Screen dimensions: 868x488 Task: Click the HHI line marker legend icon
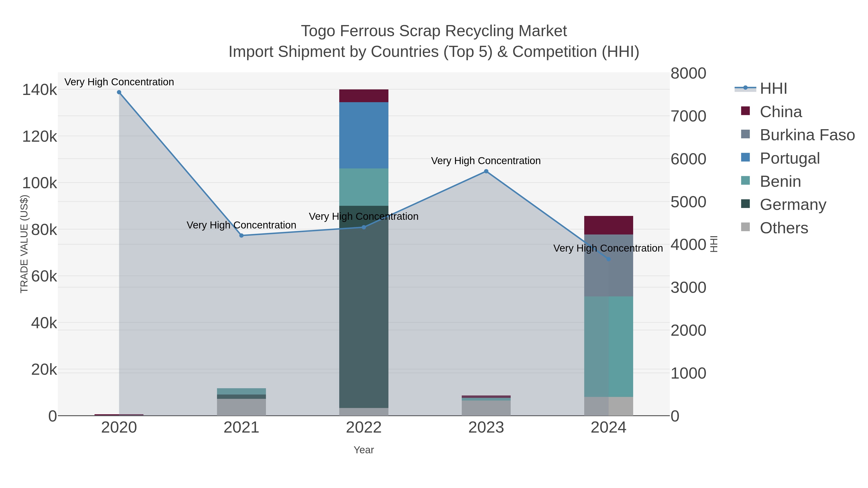(x=745, y=88)
